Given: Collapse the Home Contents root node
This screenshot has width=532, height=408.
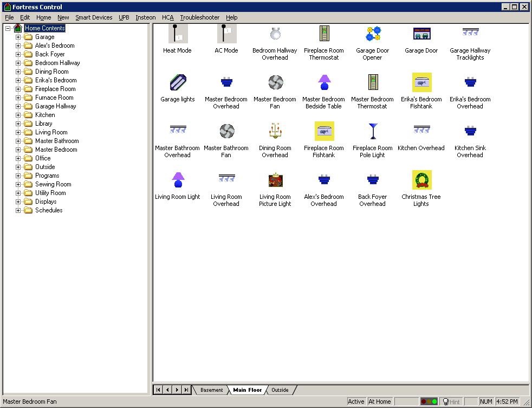Looking at the screenshot, I should click(8, 28).
